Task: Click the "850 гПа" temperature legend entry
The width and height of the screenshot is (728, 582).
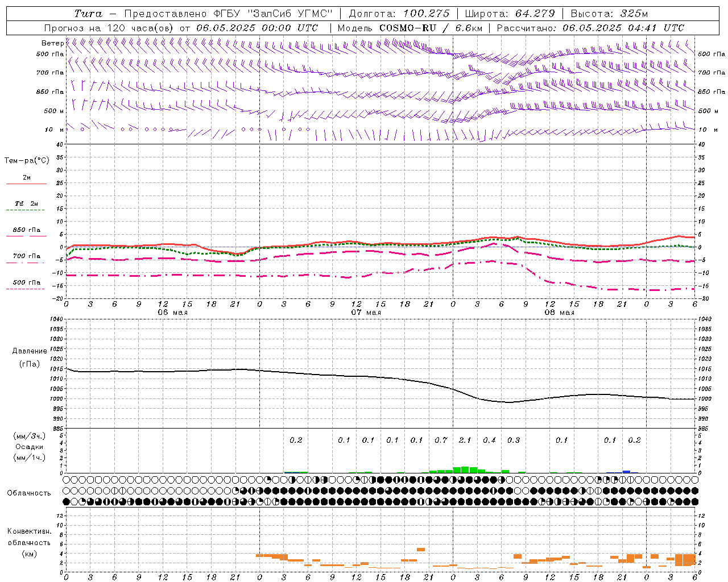Action: point(26,230)
